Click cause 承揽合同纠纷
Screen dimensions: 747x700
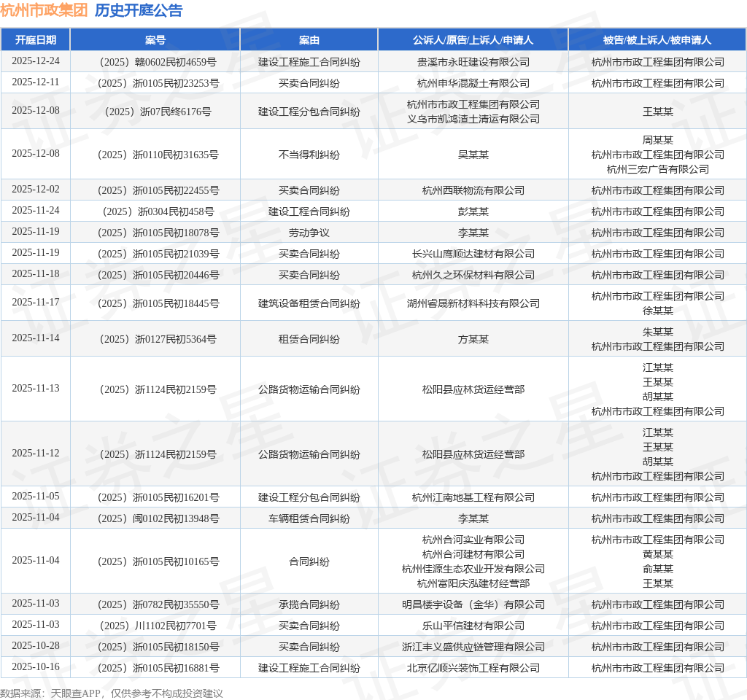point(309,604)
